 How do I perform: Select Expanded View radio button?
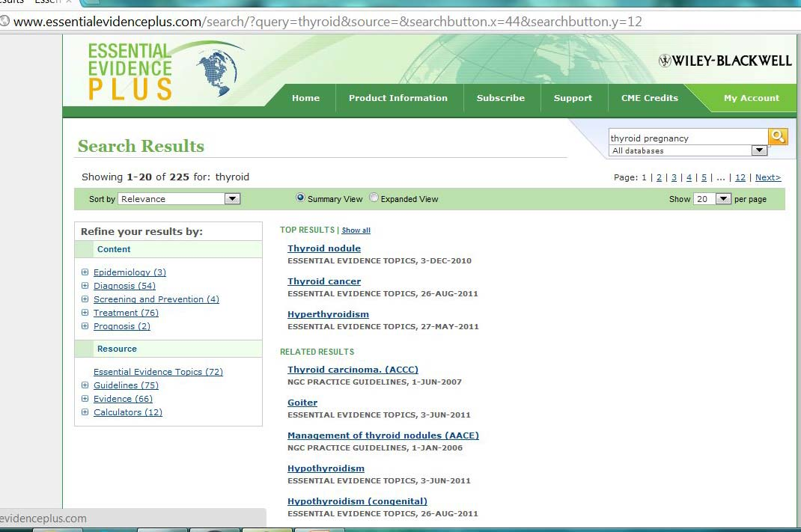(x=374, y=198)
